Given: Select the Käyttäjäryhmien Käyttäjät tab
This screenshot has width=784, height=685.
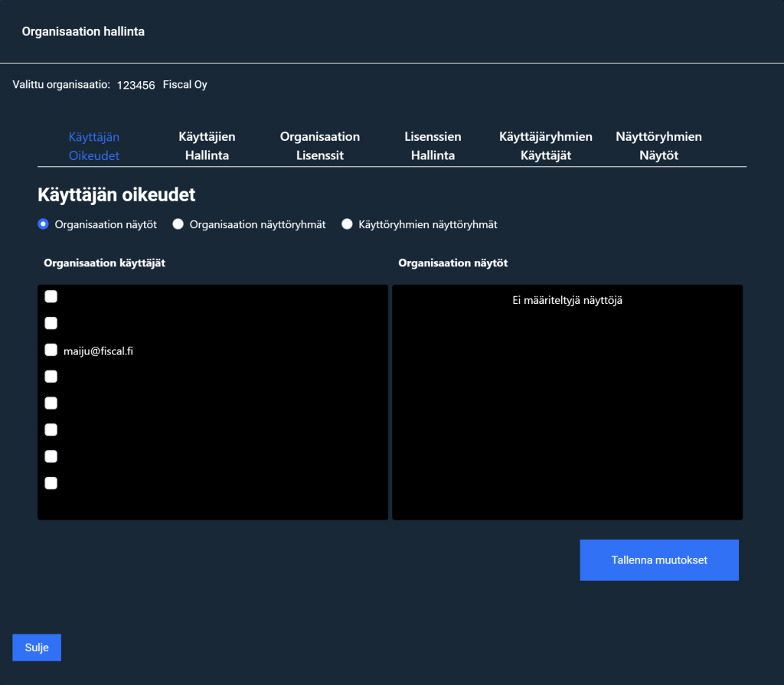Looking at the screenshot, I should [545, 146].
